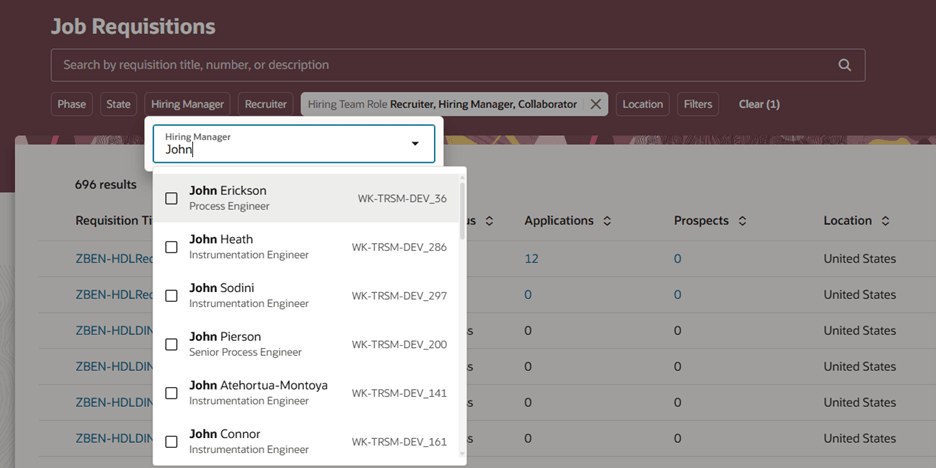Click the Senior Process Engineer title
Viewport: 936px width, 468px height.
245,352
